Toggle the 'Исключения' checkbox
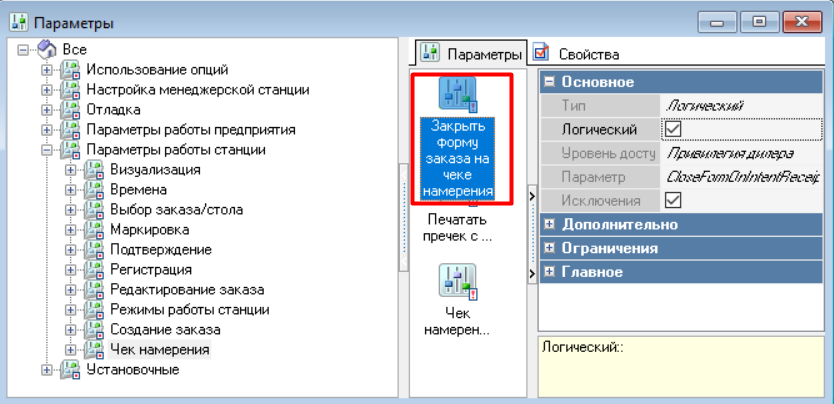 point(673,200)
